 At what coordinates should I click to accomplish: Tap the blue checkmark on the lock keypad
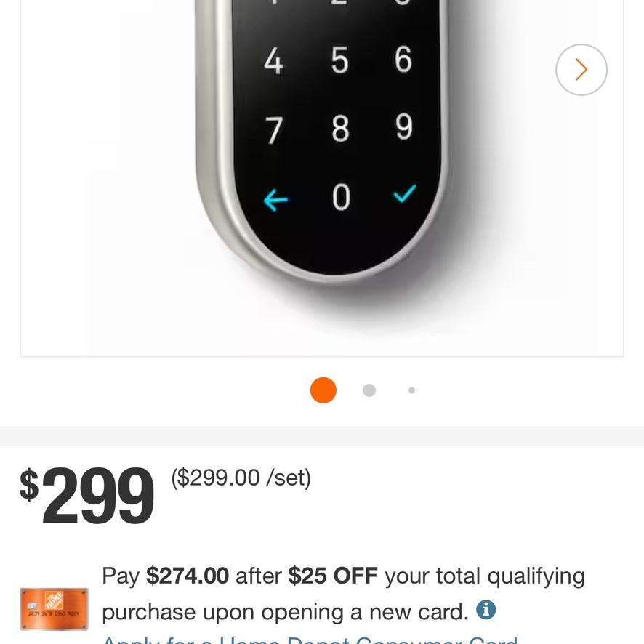point(405,193)
